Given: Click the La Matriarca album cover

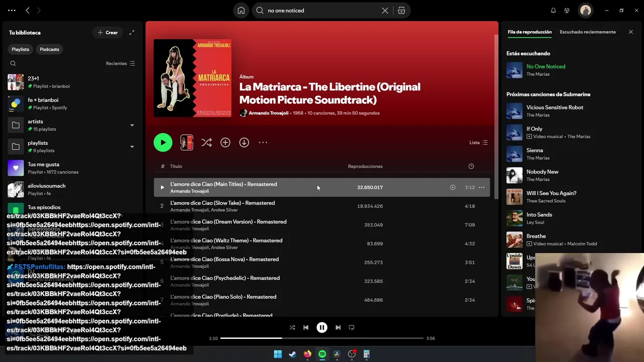Looking at the screenshot, I should coord(193,78).
